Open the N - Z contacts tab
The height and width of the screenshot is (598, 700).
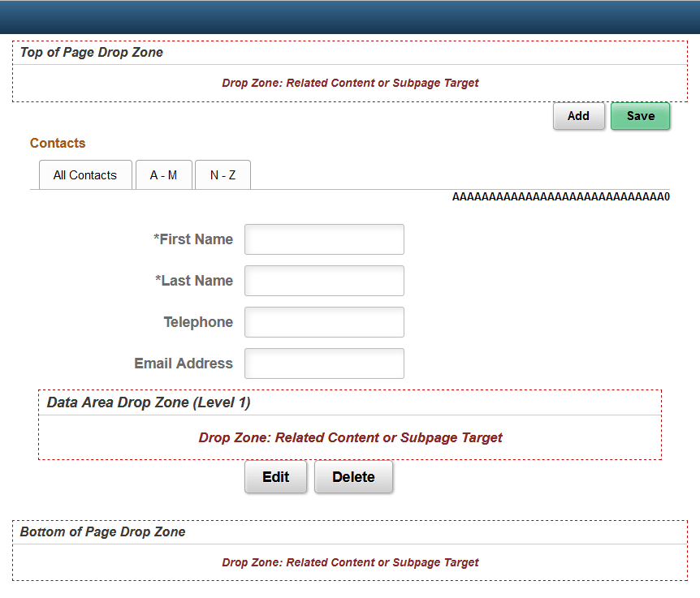point(223,174)
